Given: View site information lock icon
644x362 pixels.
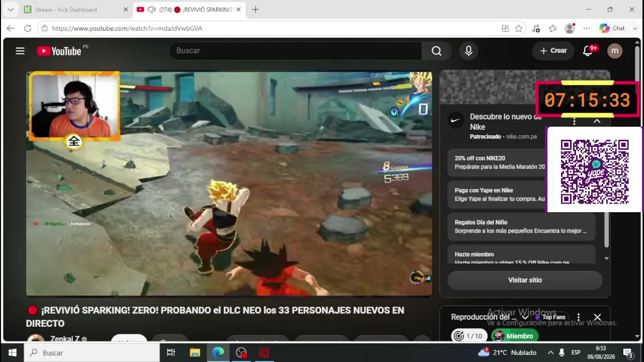Looking at the screenshot, I should tap(45, 29).
